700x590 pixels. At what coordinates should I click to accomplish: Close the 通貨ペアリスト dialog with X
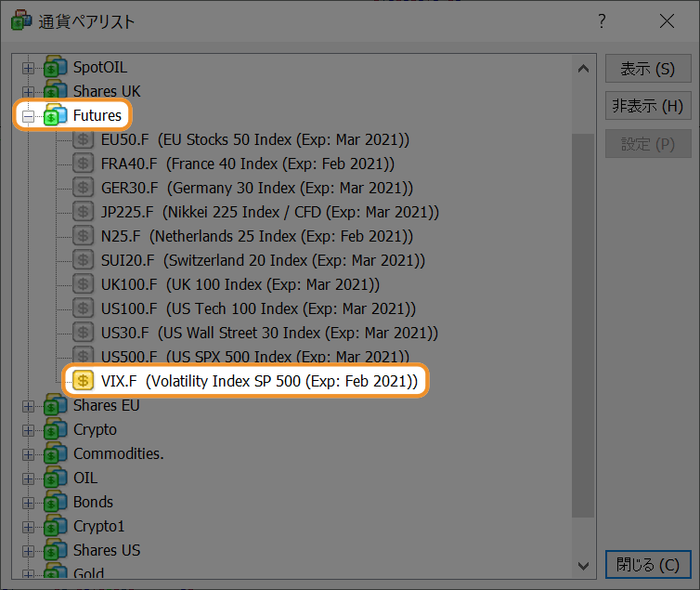[667, 21]
